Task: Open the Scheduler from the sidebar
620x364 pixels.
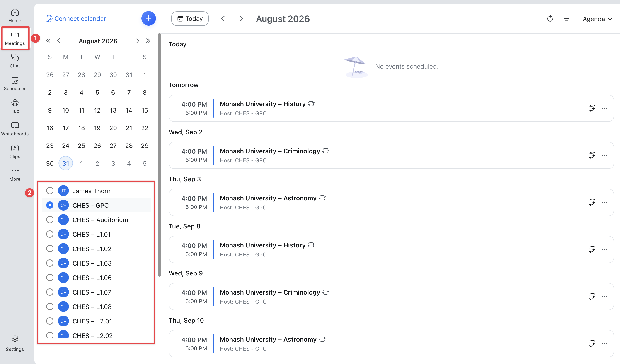Action: pos(15,84)
